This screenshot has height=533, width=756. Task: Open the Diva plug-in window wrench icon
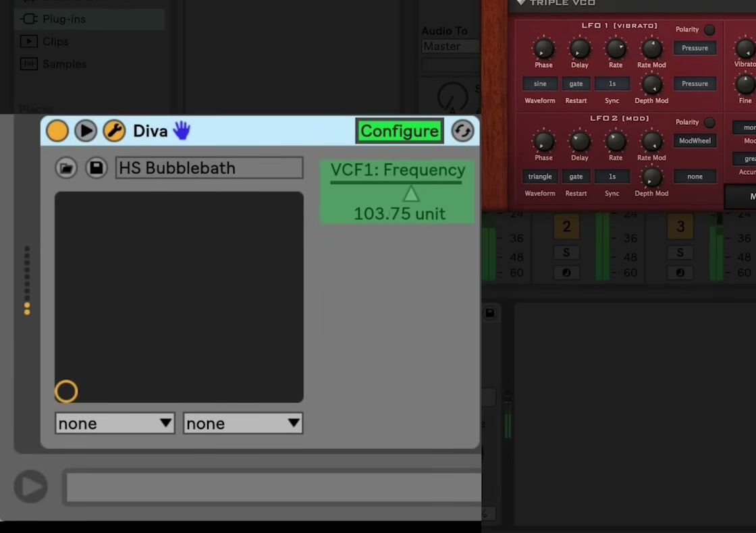coord(114,131)
